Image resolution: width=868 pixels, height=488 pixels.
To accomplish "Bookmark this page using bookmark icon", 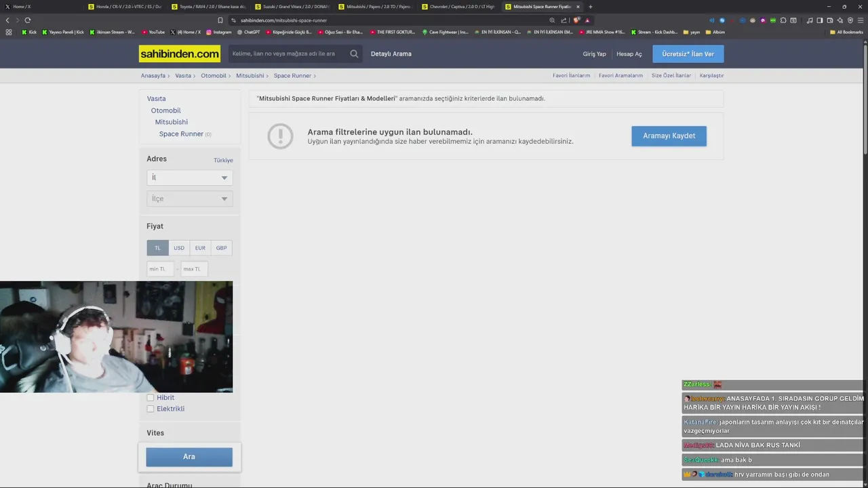I will [220, 20].
